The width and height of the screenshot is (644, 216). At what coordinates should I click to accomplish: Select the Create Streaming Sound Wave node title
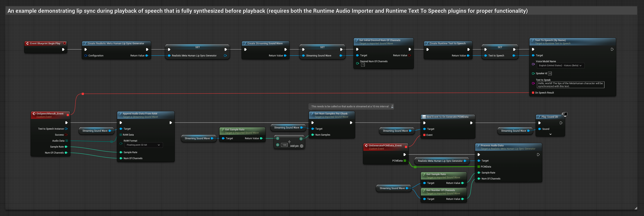pos(265,43)
